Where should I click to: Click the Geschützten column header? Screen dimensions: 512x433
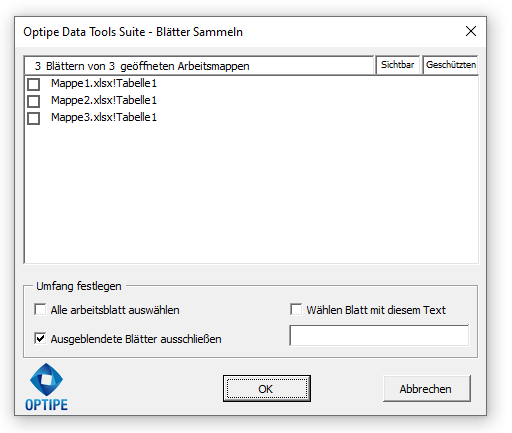point(451,65)
